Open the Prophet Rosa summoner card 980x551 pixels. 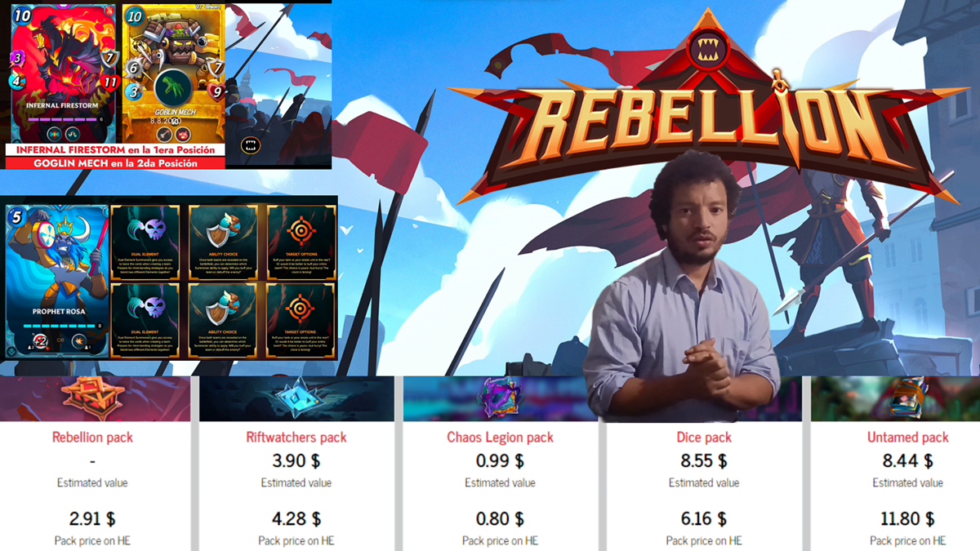click(x=56, y=281)
